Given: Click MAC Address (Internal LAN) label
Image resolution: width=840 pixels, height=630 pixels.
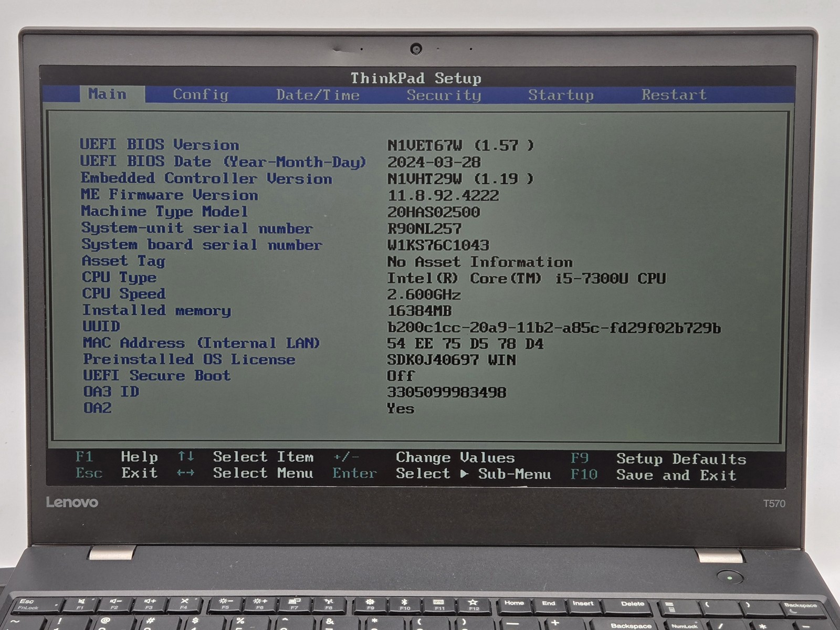Looking at the screenshot, I should 202,343.
